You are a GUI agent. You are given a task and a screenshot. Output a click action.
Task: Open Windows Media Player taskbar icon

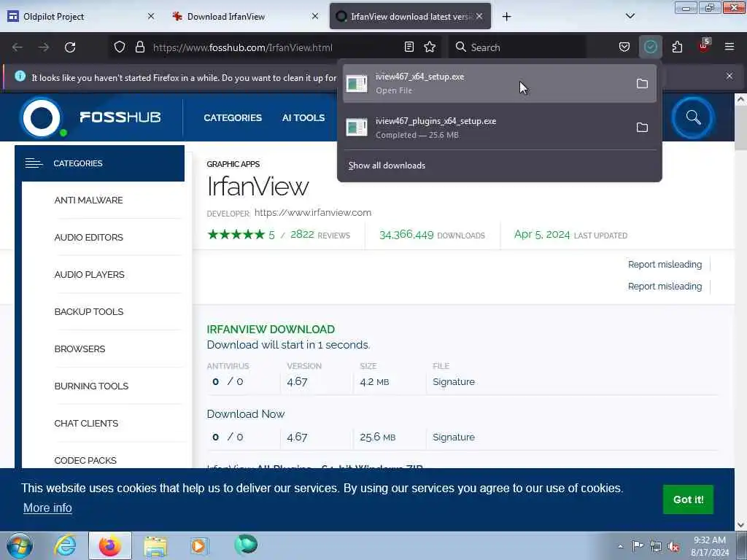(x=198, y=545)
